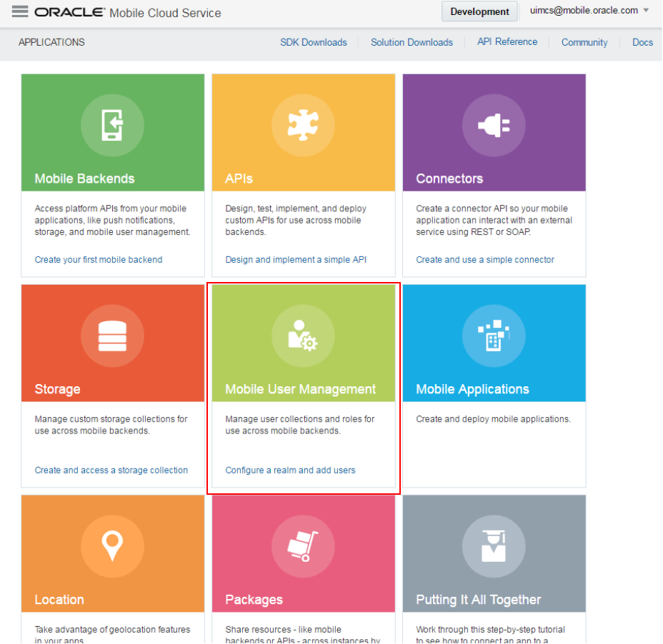663x644 pixels.
Task: Open the Mobile Applications tile title
Action: point(472,389)
